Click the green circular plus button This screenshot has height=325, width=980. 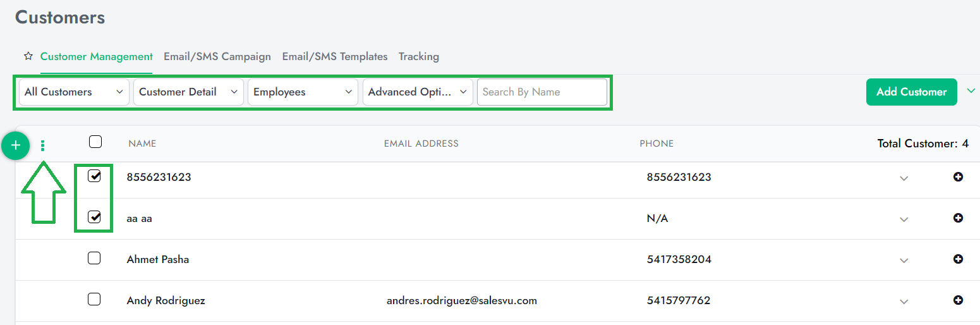click(16, 146)
